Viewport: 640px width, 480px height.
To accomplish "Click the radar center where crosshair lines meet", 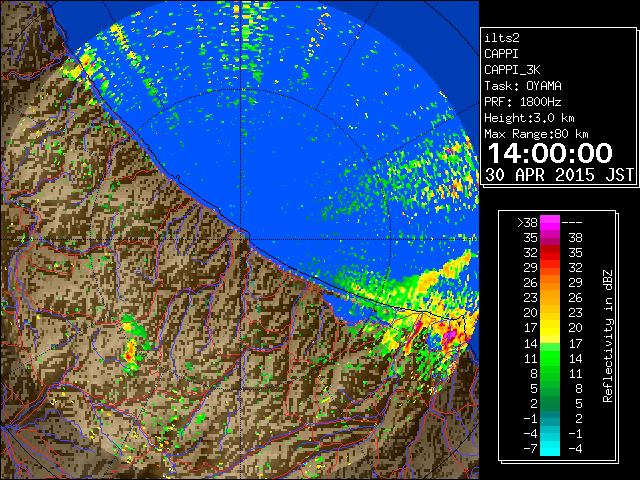I will coord(241,240).
